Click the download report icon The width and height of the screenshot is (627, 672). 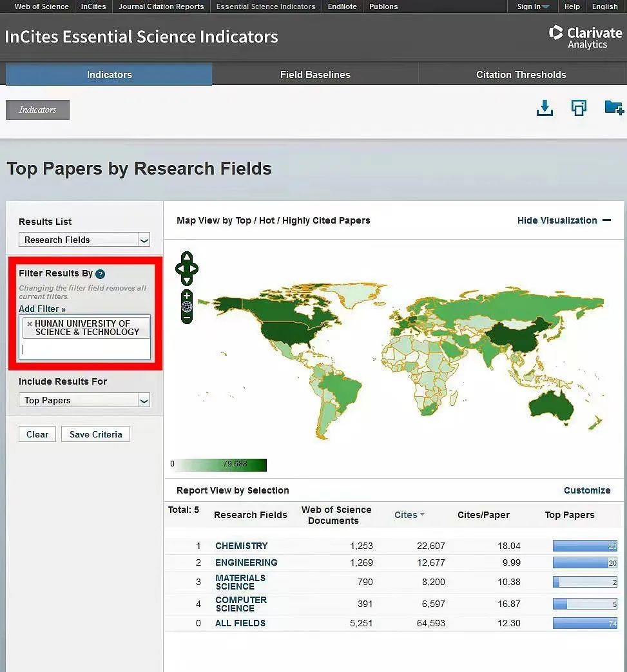coord(545,108)
